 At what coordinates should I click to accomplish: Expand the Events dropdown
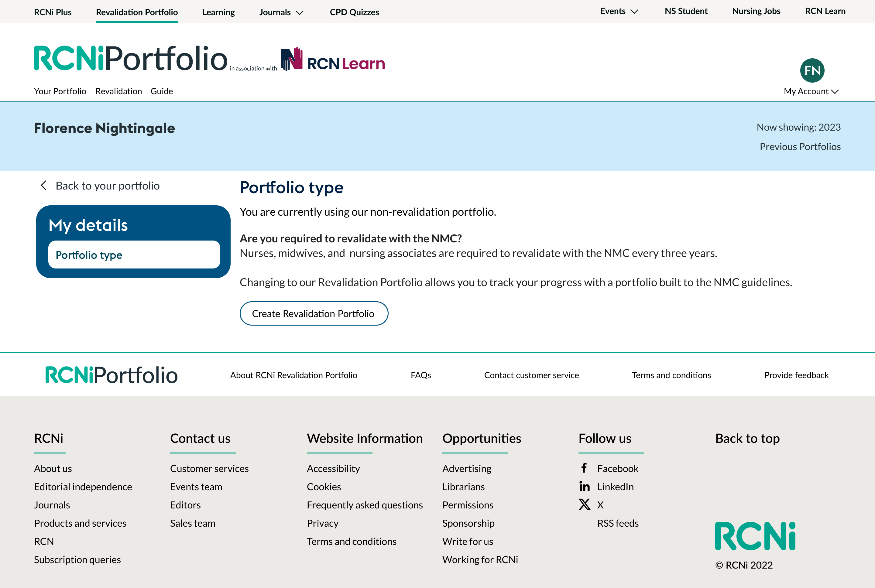[x=619, y=11]
